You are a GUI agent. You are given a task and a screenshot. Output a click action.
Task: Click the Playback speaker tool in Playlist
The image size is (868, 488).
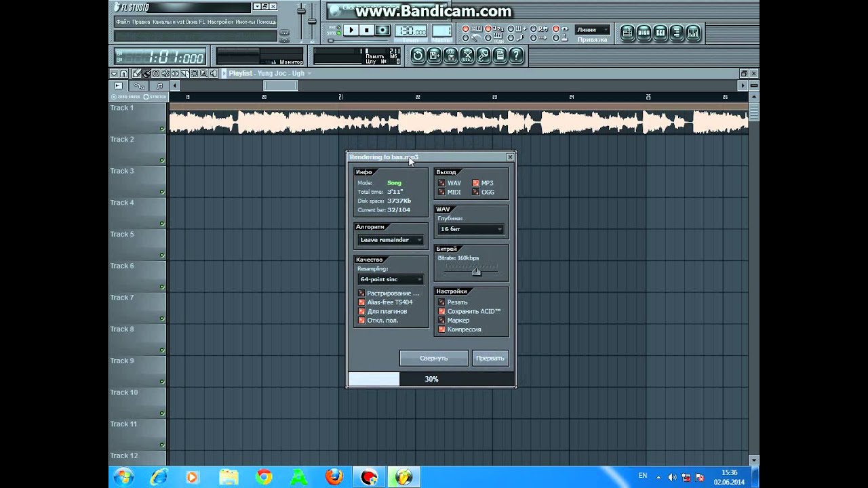click(213, 73)
